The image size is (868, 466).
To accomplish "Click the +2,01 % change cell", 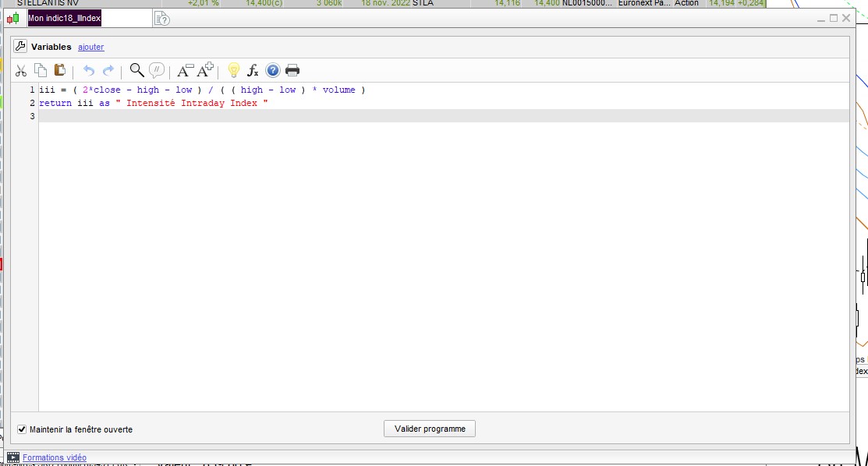I will 204,3.
